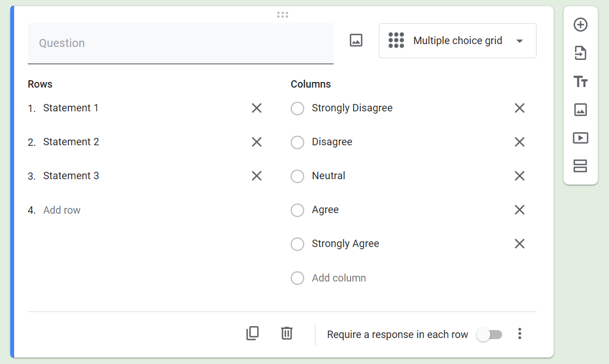This screenshot has width=609, height=364.
Task: Click Add row placeholder
Action: click(62, 210)
